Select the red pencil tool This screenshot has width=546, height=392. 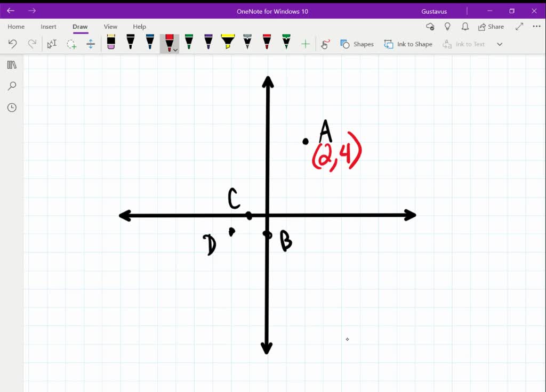click(267, 44)
